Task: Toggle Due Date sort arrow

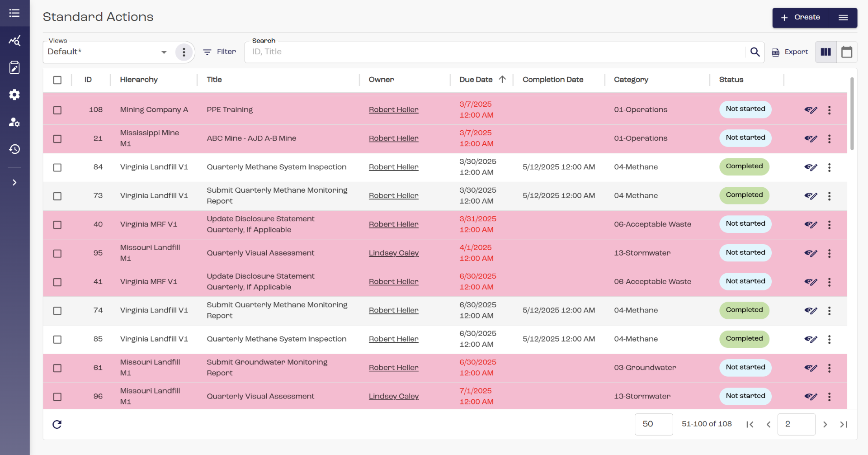Action: (x=502, y=79)
